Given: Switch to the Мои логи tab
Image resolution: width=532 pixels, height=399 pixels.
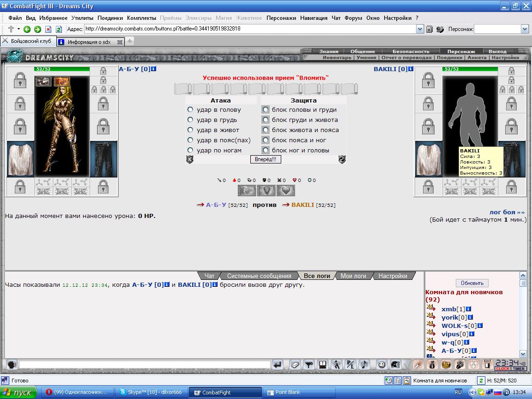Looking at the screenshot, I should pyautogui.click(x=353, y=276).
